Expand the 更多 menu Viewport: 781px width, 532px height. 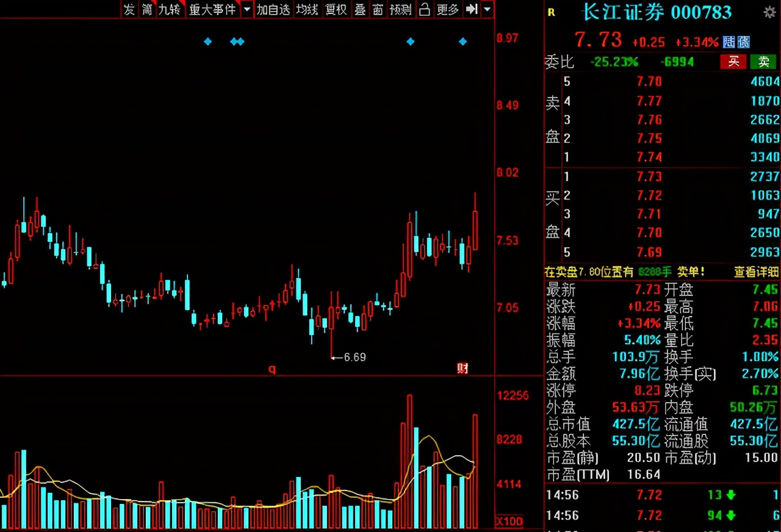click(x=448, y=10)
